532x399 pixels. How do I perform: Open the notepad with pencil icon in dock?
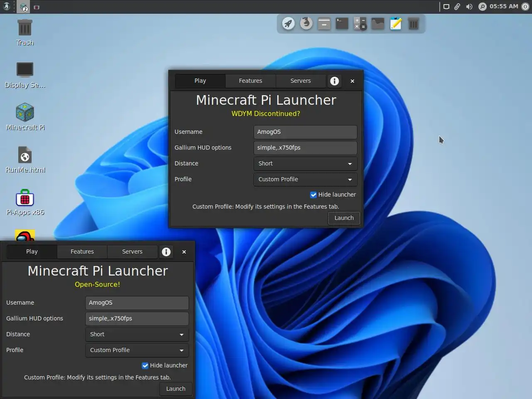pos(396,24)
